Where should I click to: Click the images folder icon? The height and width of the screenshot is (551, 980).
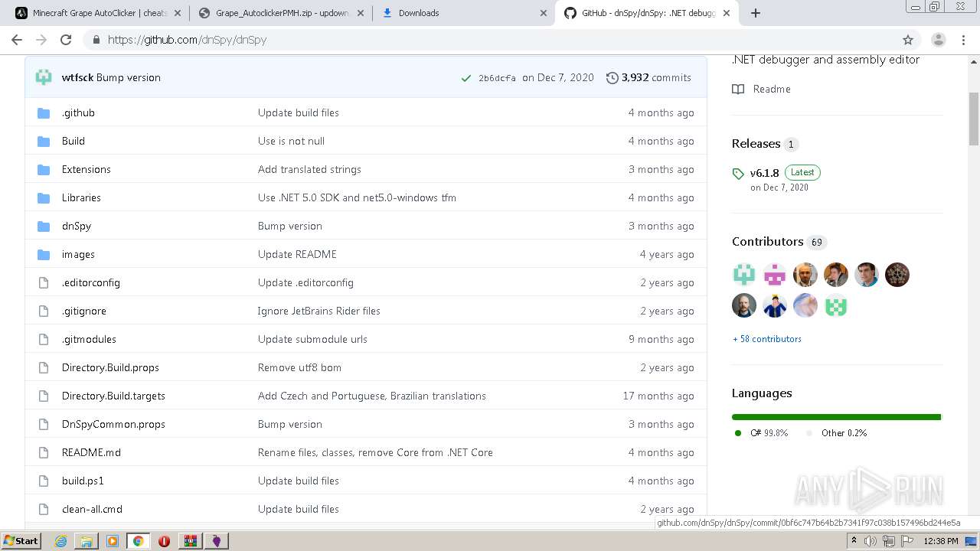pos(44,255)
